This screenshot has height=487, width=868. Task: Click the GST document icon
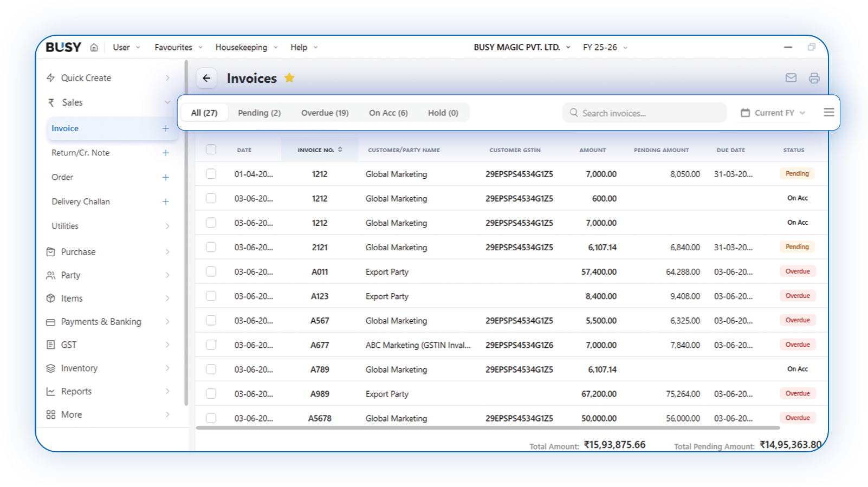(x=51, y=345)
